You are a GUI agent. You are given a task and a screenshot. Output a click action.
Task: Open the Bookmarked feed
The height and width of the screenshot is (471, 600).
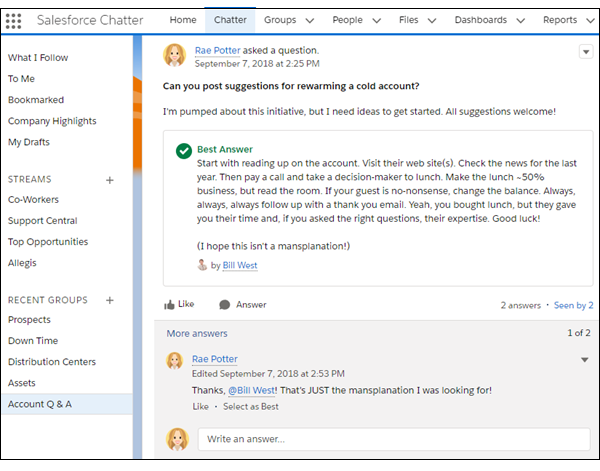click(36, 100)
